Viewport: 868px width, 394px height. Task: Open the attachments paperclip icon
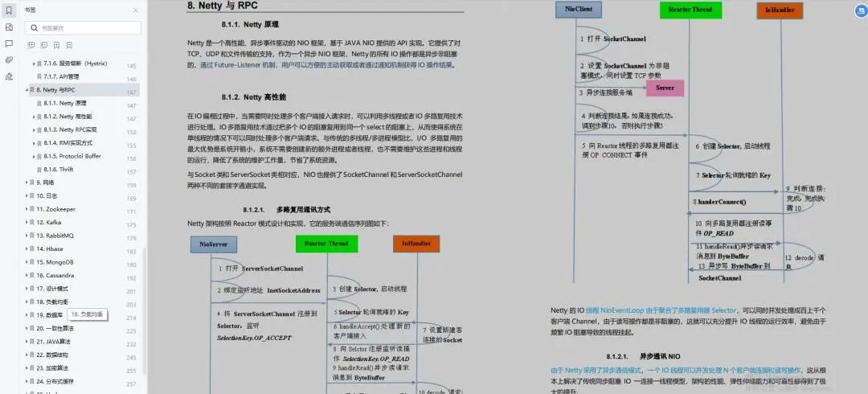[9, 60]
